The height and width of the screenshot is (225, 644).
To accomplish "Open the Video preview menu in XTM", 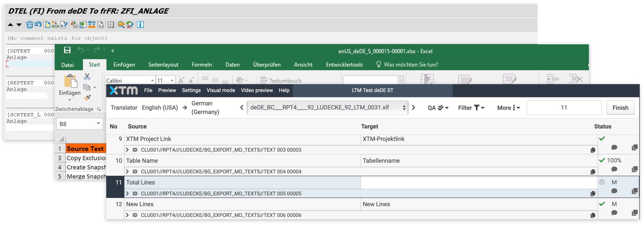I will [257, 91].
